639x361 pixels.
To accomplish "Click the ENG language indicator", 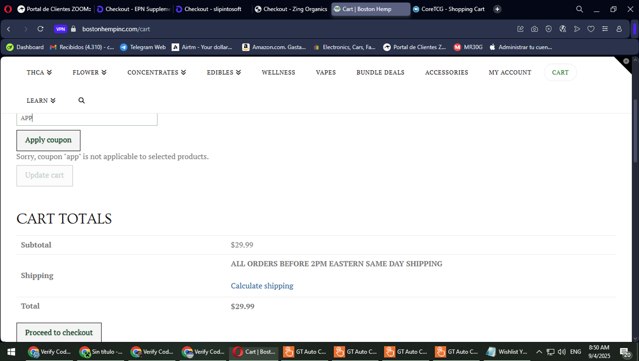I will (x=575, y=352).
